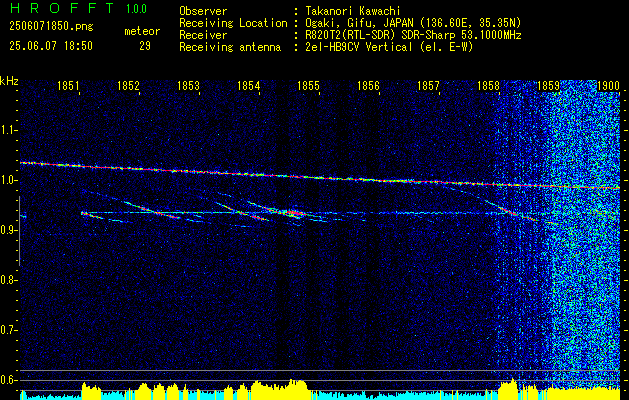Screen dimensions: 629x400
Task: Select the filename 2506071850.png
Action: coord(51,27)
